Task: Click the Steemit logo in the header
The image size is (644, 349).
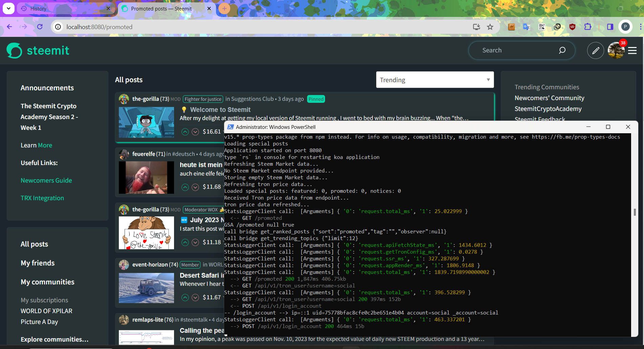Action: (38, 50)
